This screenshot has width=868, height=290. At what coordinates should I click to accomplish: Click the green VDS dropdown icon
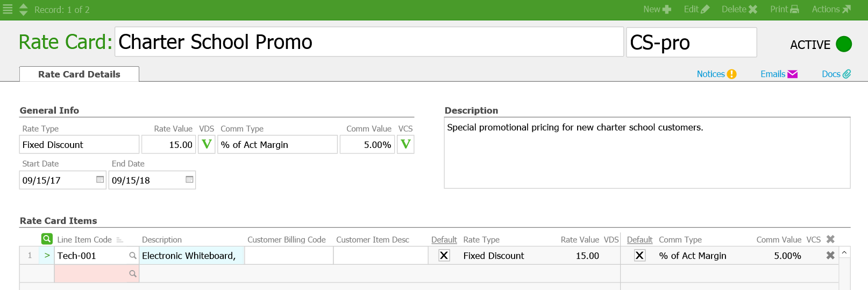pyautogui.click(x=207, y=144)
